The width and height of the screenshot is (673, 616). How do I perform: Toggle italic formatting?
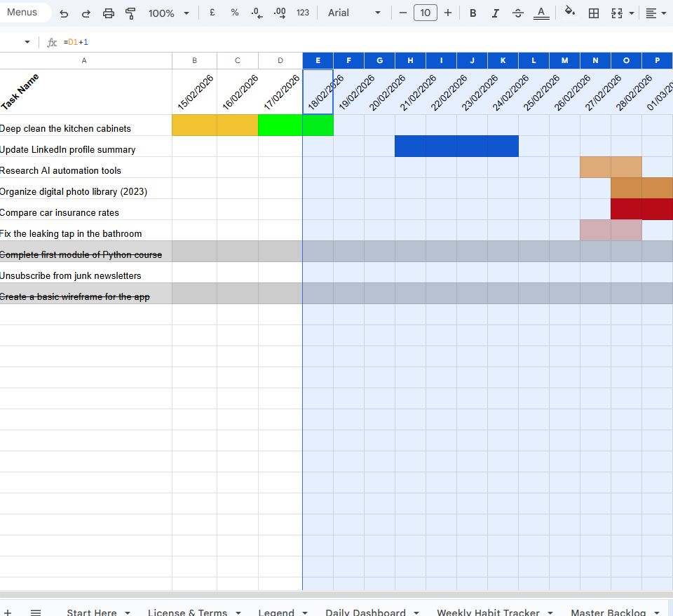(x=496, y=13)
